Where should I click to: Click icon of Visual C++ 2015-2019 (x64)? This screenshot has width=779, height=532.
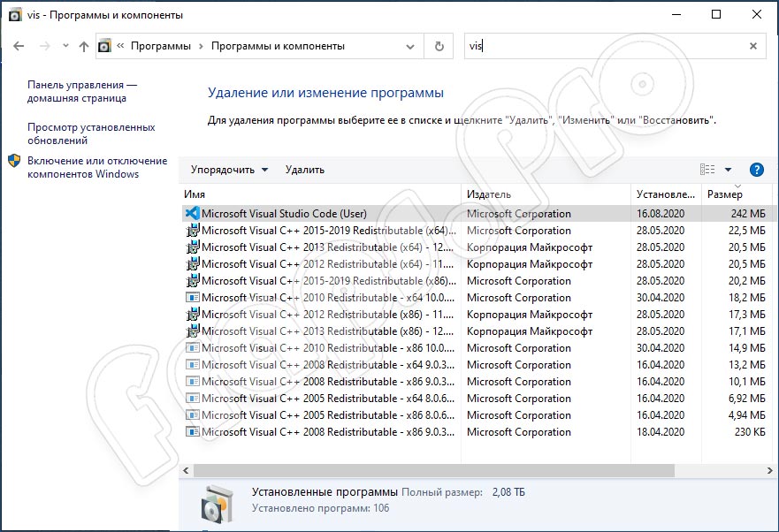[192, 231]
